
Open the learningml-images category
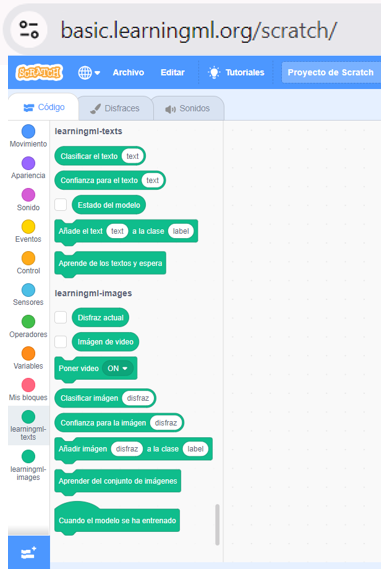28,465
